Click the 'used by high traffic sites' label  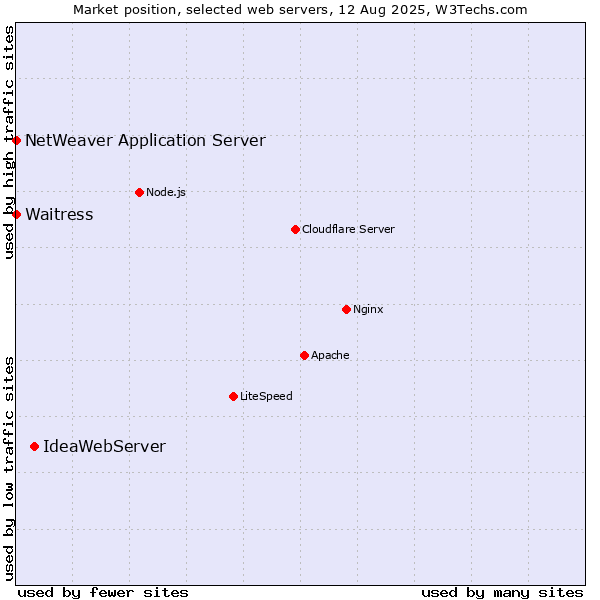coord(9,142)
